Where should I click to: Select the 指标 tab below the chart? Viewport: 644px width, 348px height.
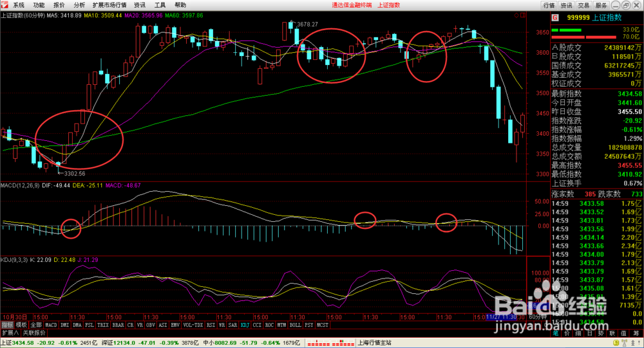pos(7,325)
